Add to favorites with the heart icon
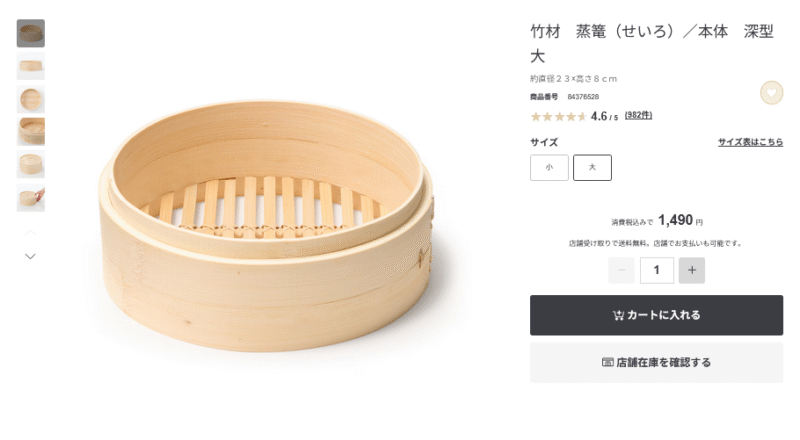The image size is (800, 440). [x=771, y=93]
